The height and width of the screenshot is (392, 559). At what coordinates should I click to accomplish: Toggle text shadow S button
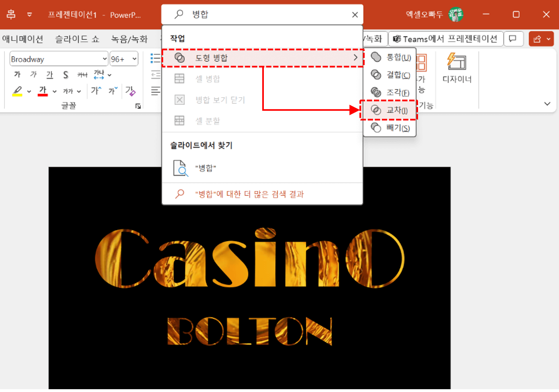click(x=65, y=74)
